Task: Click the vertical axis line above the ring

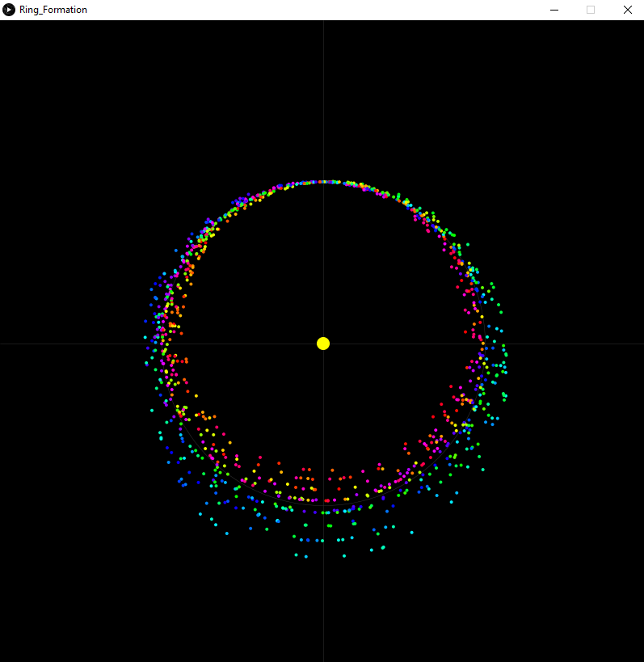Action: pyautogui.click(x=323, y=97)
